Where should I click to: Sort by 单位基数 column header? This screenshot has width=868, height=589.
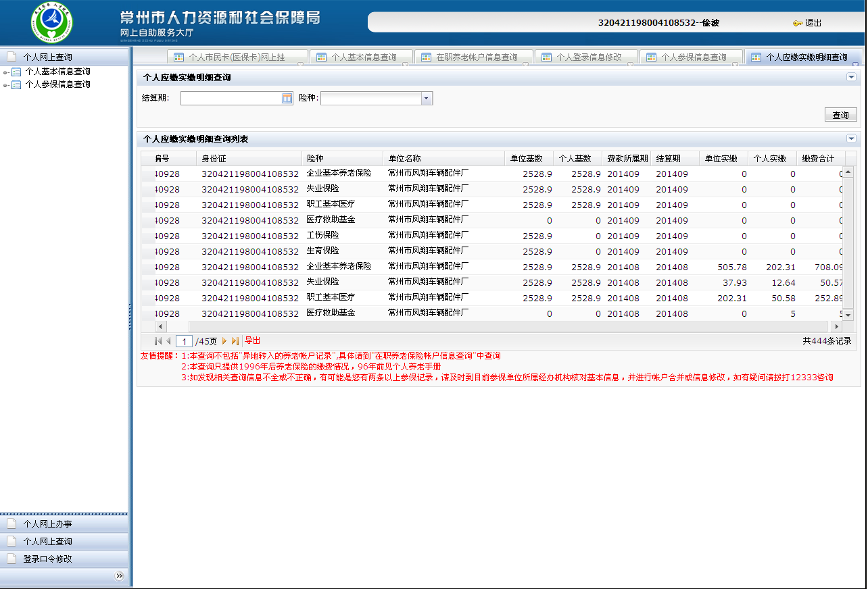click(x=529, y=159)
